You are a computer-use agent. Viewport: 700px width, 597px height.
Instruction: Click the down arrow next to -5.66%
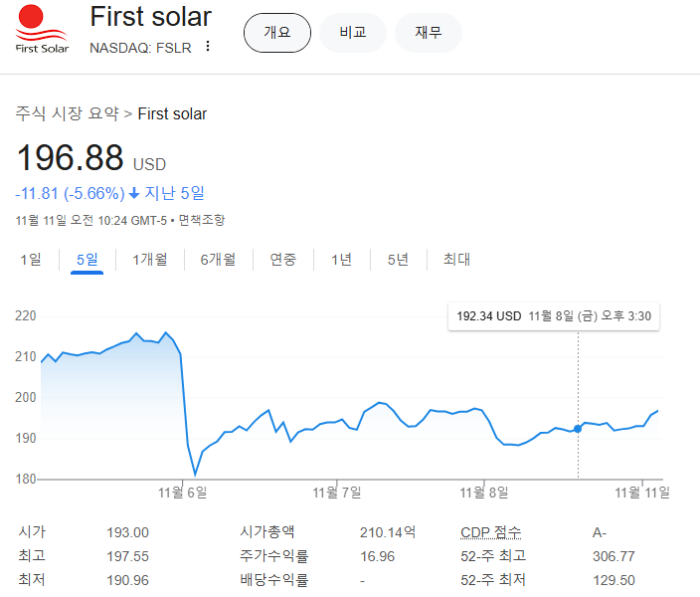[134, 193]
